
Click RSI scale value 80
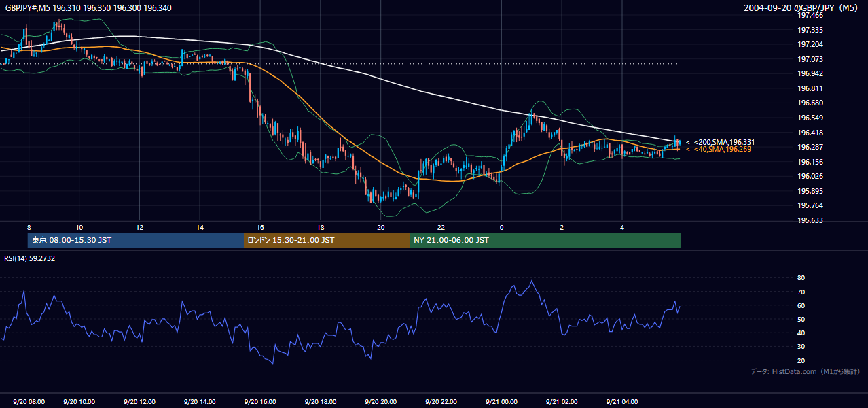coord(801,278)
